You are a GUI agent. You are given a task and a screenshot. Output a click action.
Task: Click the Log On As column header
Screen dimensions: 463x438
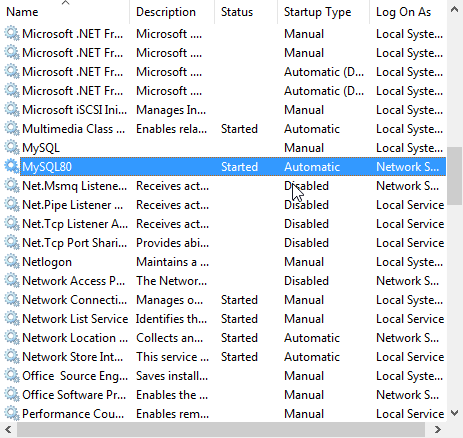click(x=408, y=12)
